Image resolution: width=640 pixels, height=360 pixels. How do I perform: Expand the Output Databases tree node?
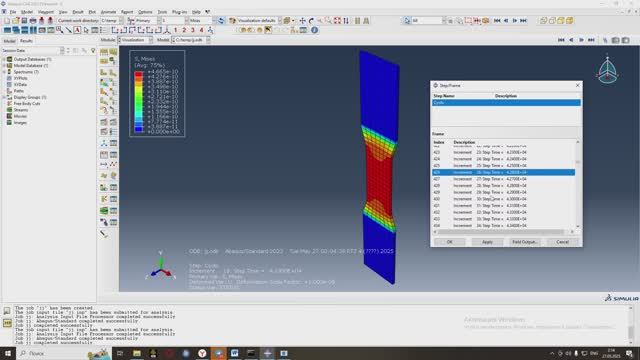[x=4, y=59]
